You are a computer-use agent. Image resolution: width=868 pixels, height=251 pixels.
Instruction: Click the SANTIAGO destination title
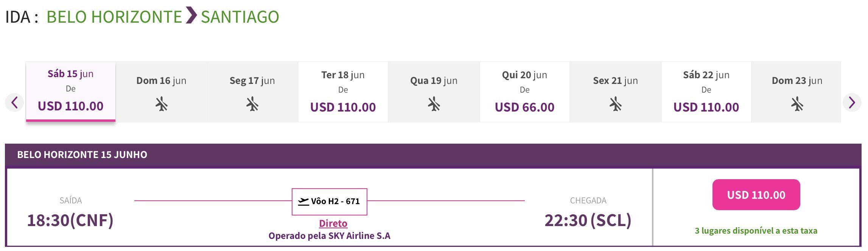(240, 17)
